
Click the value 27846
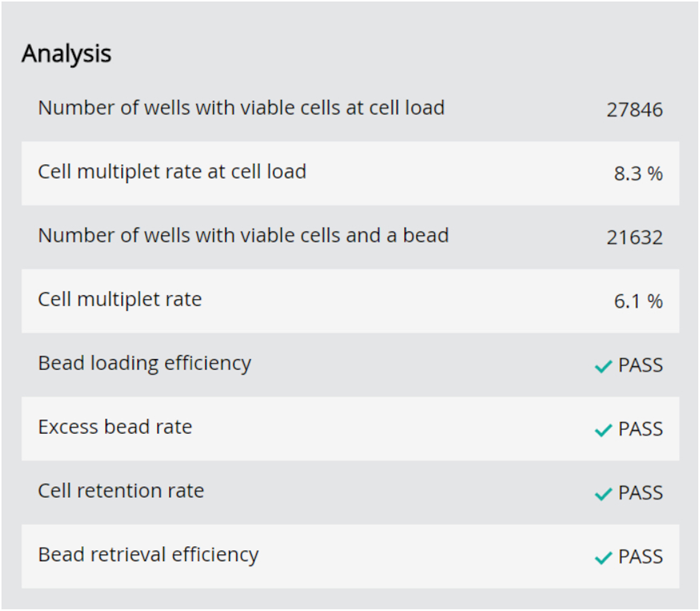(634, 110)
